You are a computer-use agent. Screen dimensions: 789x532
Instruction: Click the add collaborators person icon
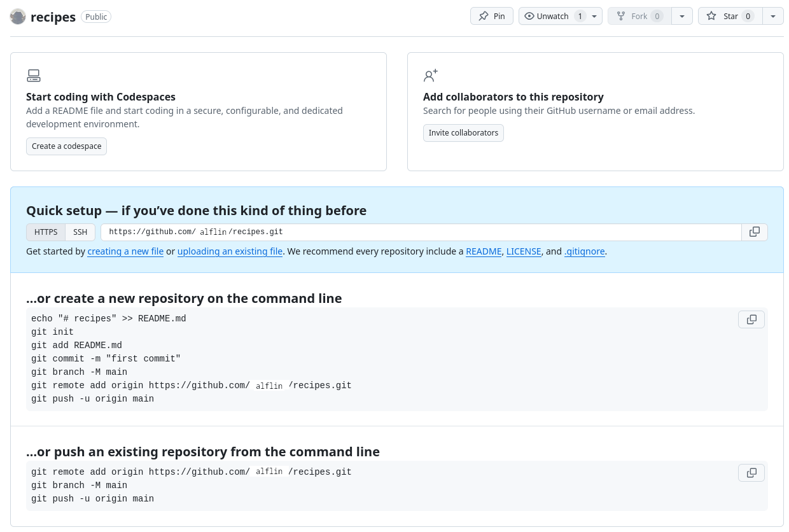(430, 75)
